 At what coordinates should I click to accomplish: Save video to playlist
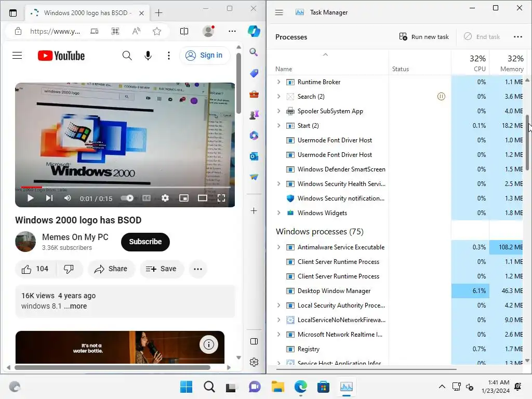161,269
